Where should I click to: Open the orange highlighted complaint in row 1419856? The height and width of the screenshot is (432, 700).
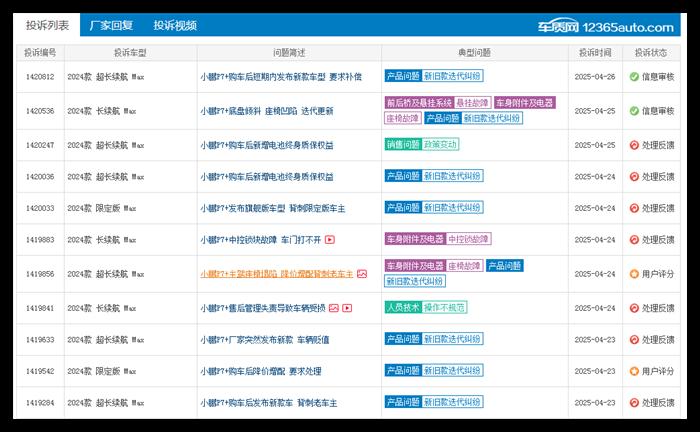[277, 274]
